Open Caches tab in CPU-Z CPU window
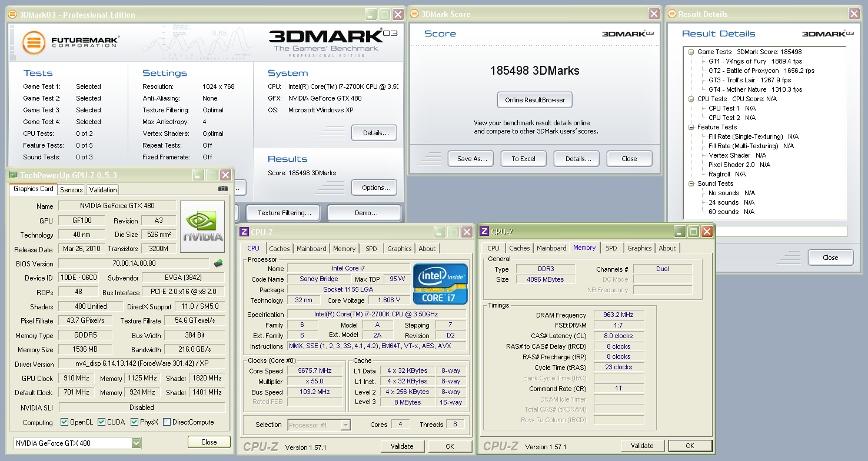The height and width of the screenshot is (461, 868). 280,249
